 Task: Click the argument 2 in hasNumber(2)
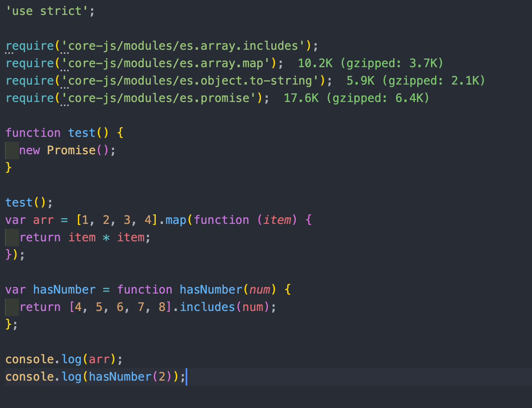pyautogui.click(x=162, y=376)
